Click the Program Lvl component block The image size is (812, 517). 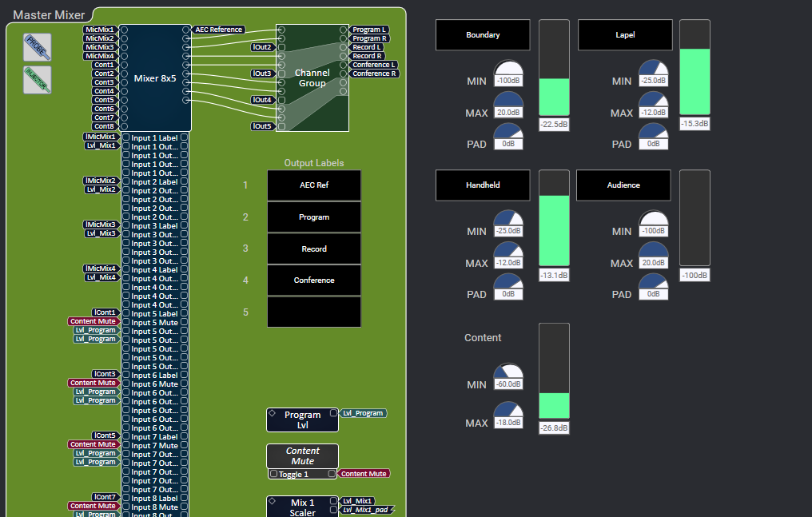click(302, 420)
